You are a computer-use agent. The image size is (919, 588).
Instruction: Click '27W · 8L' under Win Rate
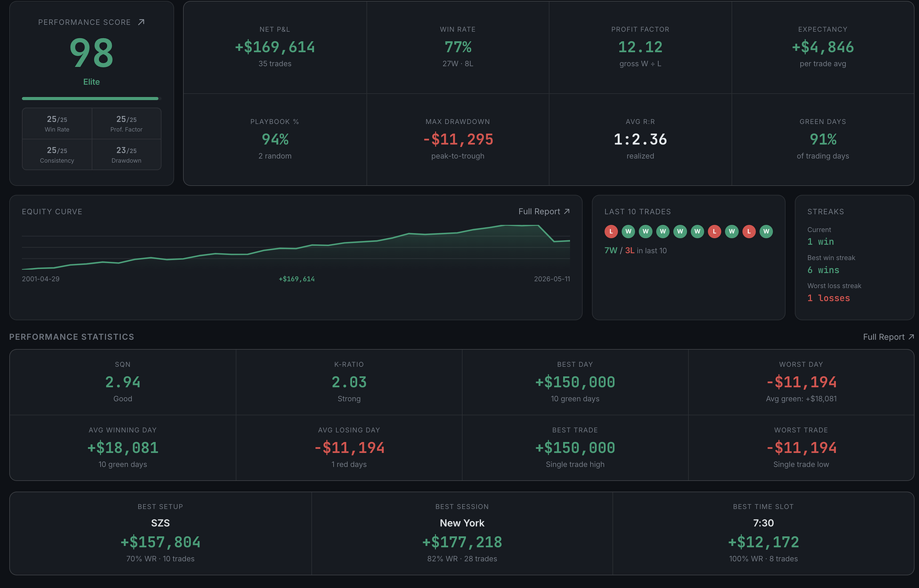[458, 64]
